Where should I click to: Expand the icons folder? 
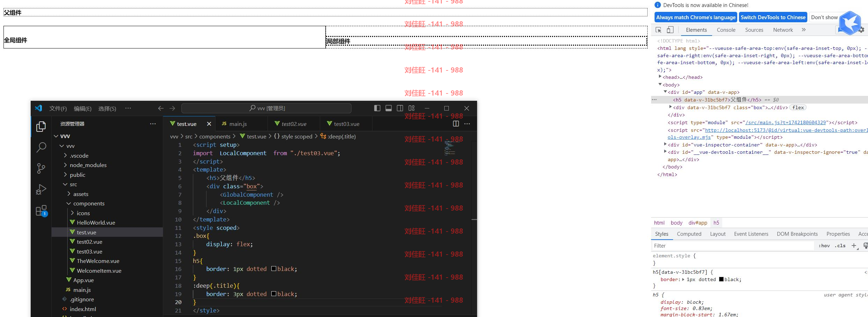[72, 213]
